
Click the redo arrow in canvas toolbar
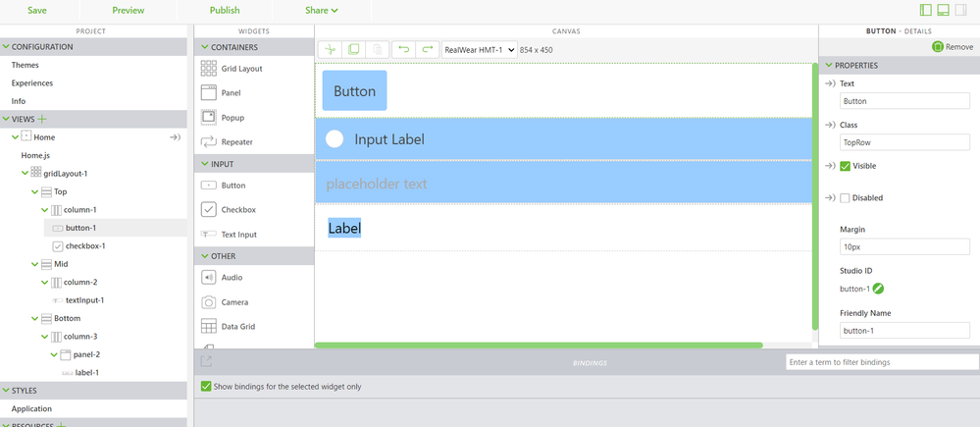click(x=428, y=49)
